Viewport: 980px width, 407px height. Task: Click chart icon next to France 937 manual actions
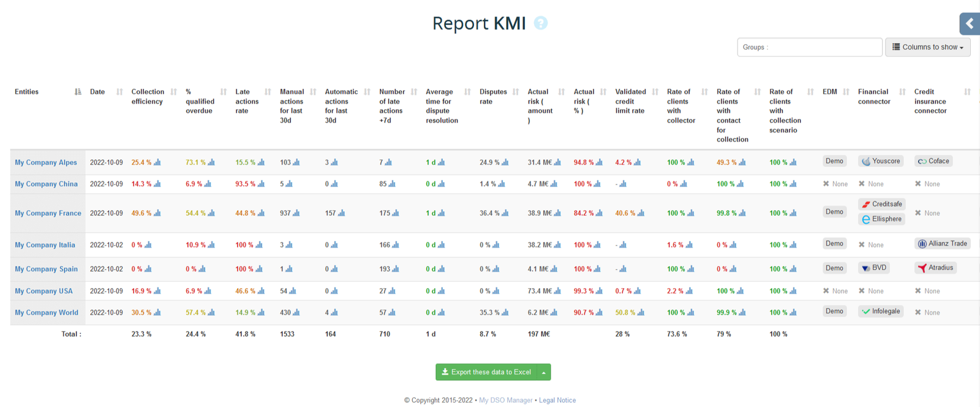coord(296,213)
